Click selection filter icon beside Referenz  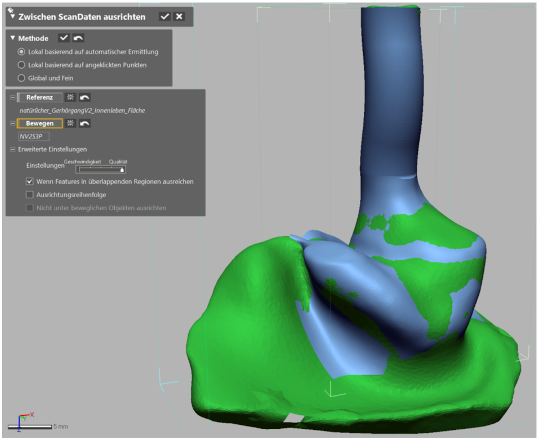point(70,97)
